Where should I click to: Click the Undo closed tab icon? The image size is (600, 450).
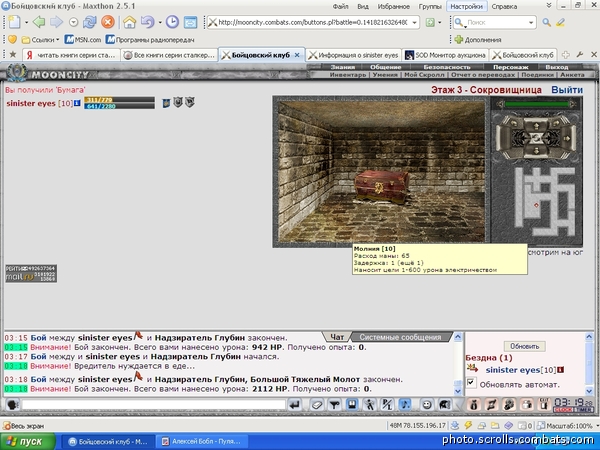click(147, 22)
